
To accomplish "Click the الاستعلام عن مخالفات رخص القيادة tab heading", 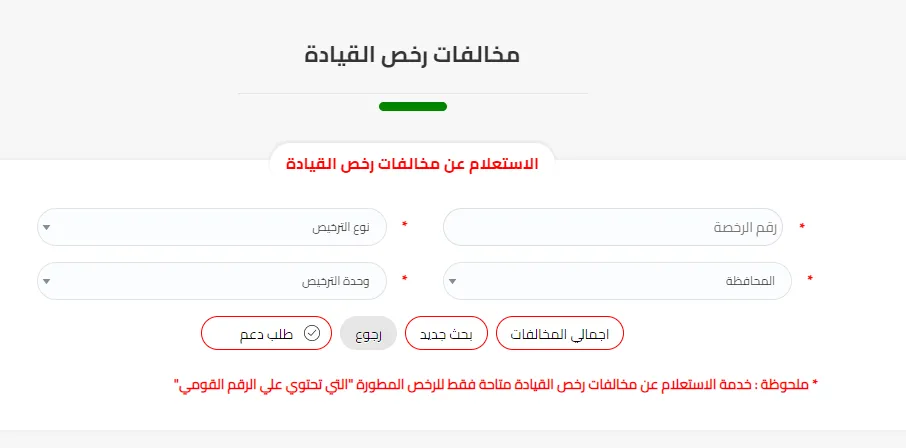I will click(412, 163).
